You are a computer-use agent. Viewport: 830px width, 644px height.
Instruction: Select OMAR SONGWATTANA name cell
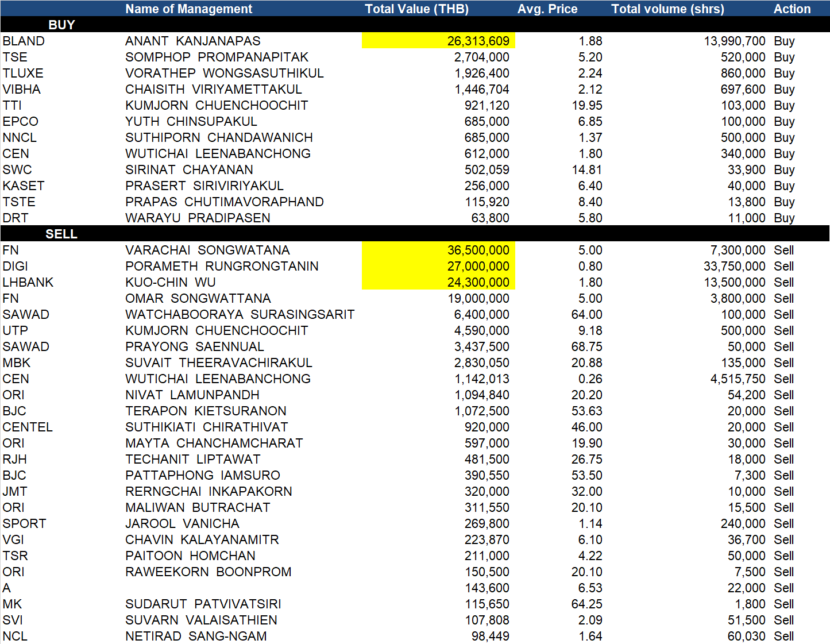198,298
